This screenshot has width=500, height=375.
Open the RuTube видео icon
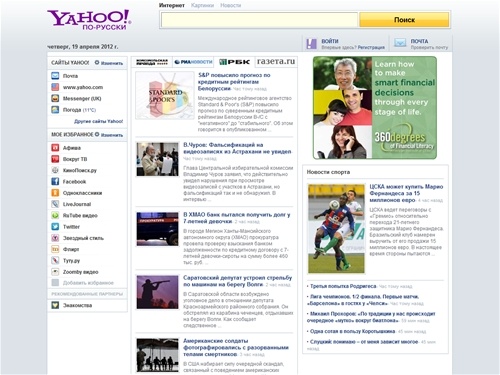coord(55,215)
